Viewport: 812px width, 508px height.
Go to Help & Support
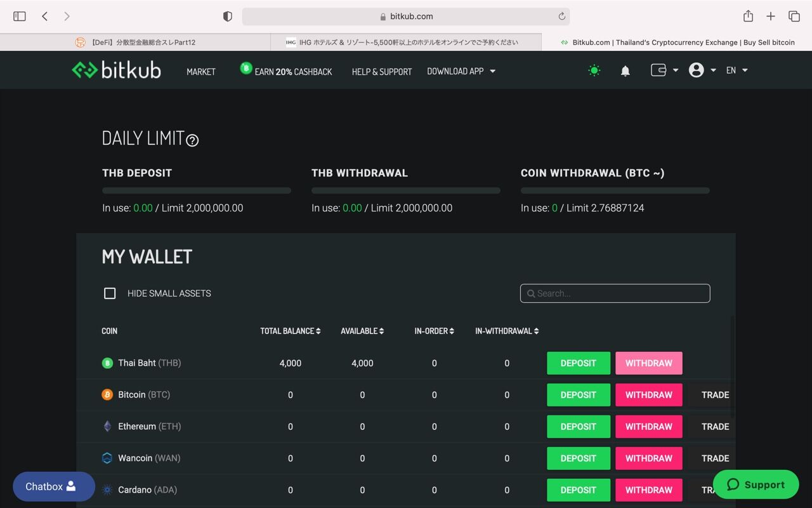click(381, 71)
